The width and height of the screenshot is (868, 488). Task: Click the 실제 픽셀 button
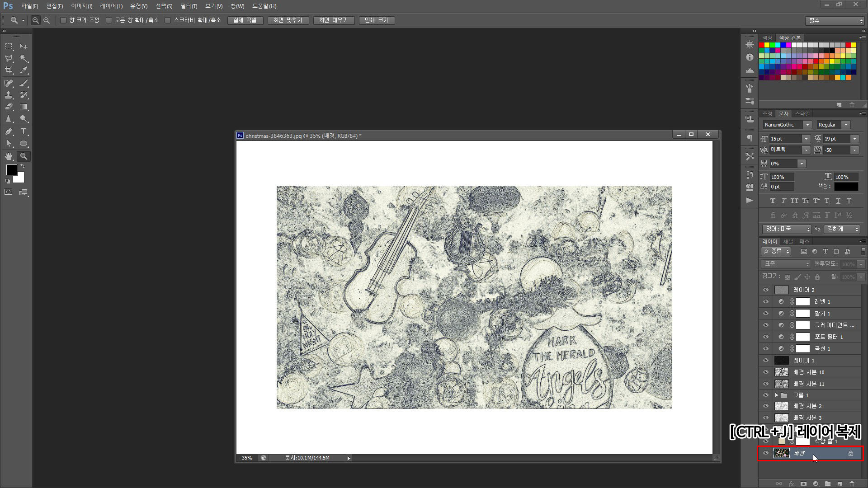click(245, 20)
